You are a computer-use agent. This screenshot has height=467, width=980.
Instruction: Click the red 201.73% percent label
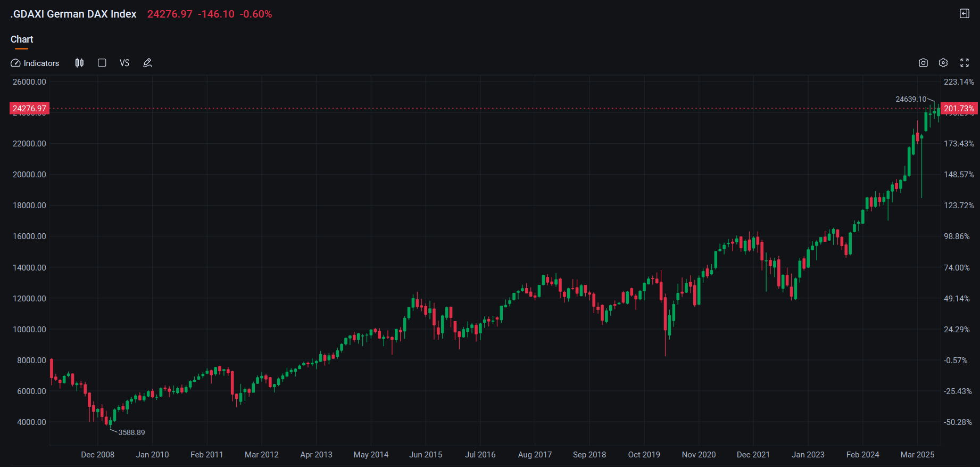[959, 109]
